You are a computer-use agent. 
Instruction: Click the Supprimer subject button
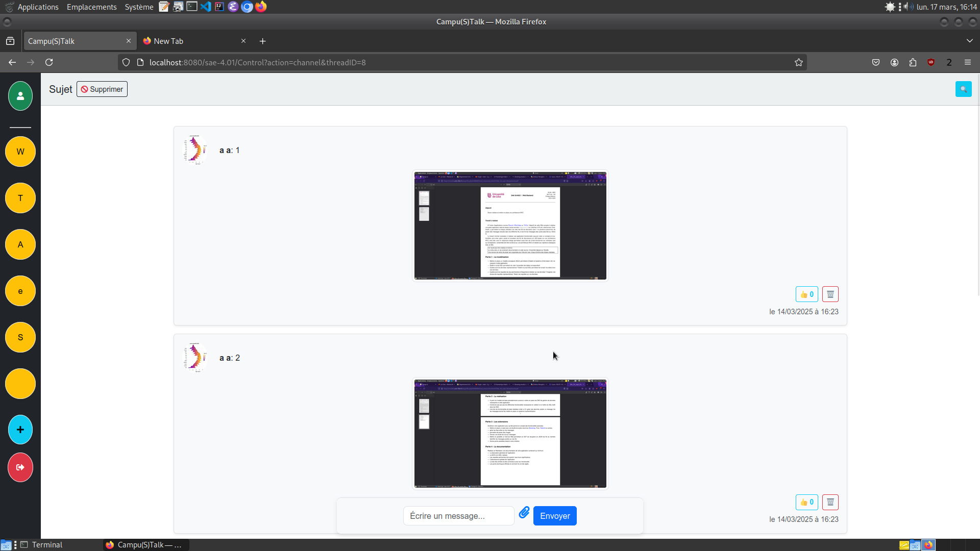102,89
